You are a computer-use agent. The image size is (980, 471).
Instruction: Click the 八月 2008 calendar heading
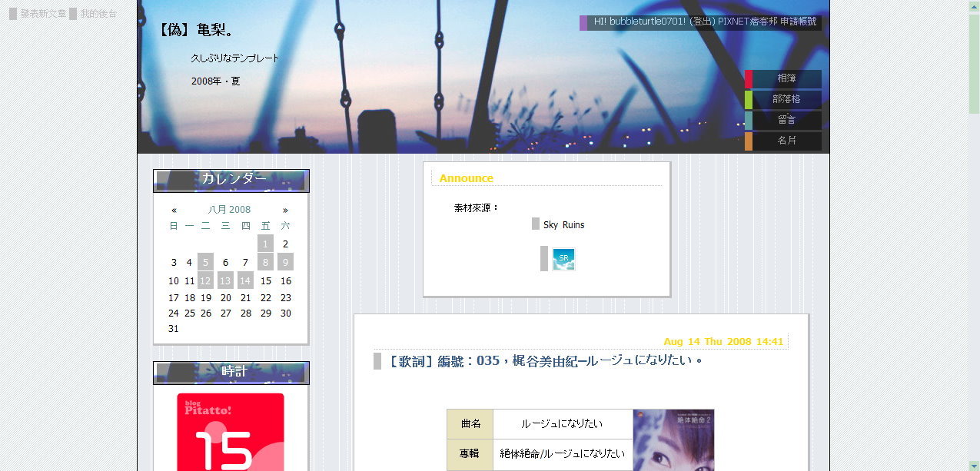click(x=229, y=210)
